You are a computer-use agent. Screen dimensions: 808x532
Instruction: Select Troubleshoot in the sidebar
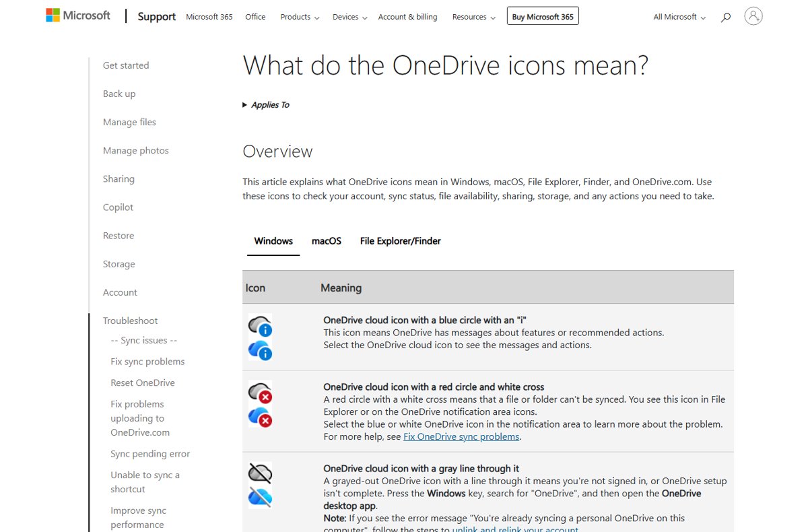tap(131, 321)
